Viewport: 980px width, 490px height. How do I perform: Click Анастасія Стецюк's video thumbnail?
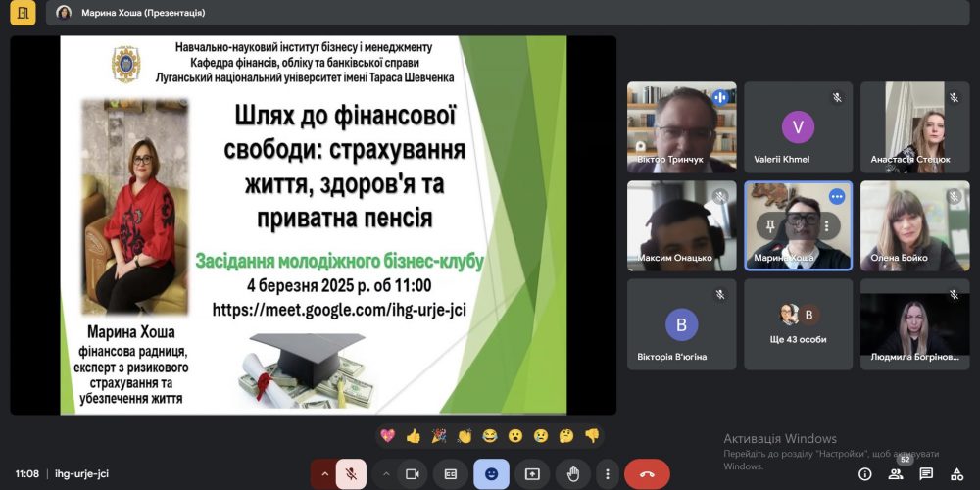[914, 127]
